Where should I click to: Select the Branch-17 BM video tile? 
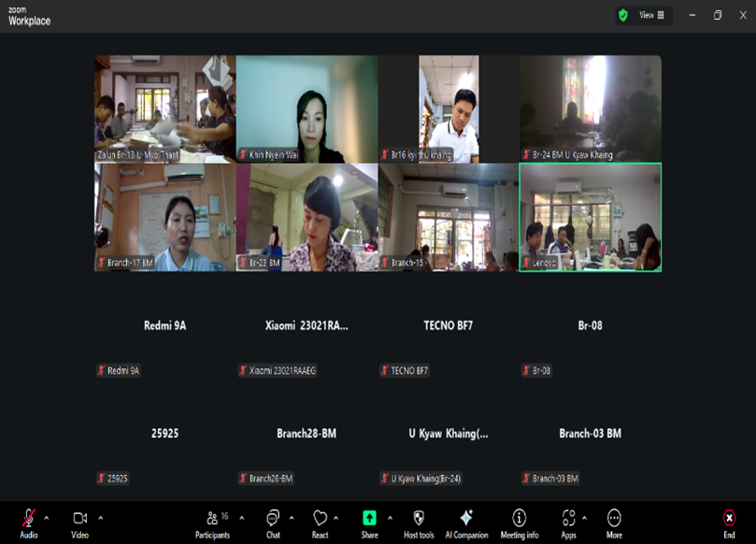164,217
